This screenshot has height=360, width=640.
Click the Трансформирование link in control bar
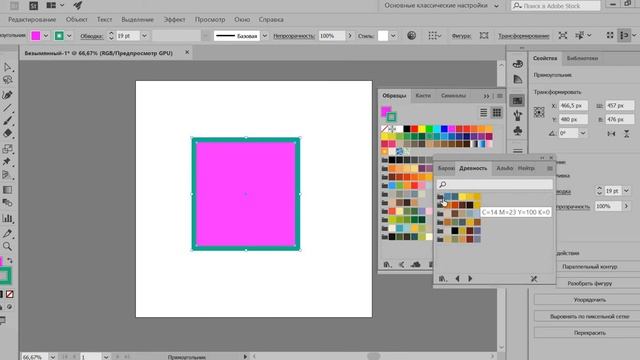click(524, 36)
